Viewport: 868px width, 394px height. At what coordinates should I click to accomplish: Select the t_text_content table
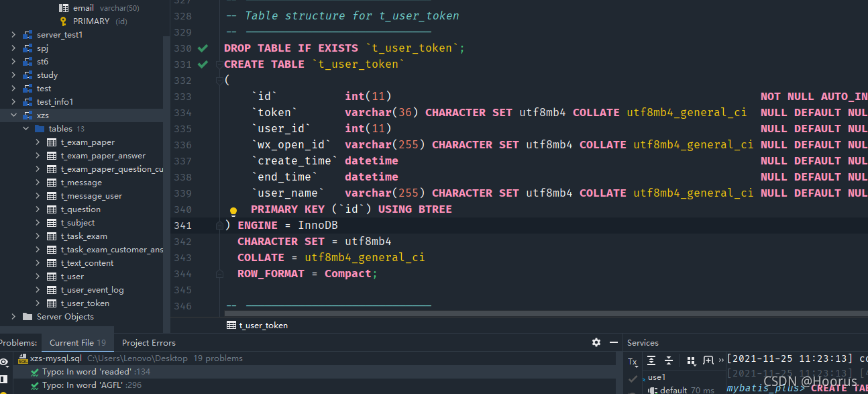[87, 262]
